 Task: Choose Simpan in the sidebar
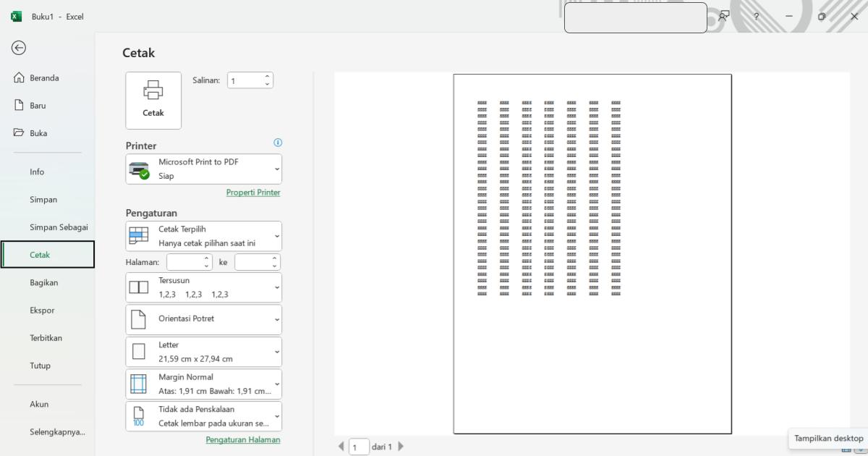47,200
